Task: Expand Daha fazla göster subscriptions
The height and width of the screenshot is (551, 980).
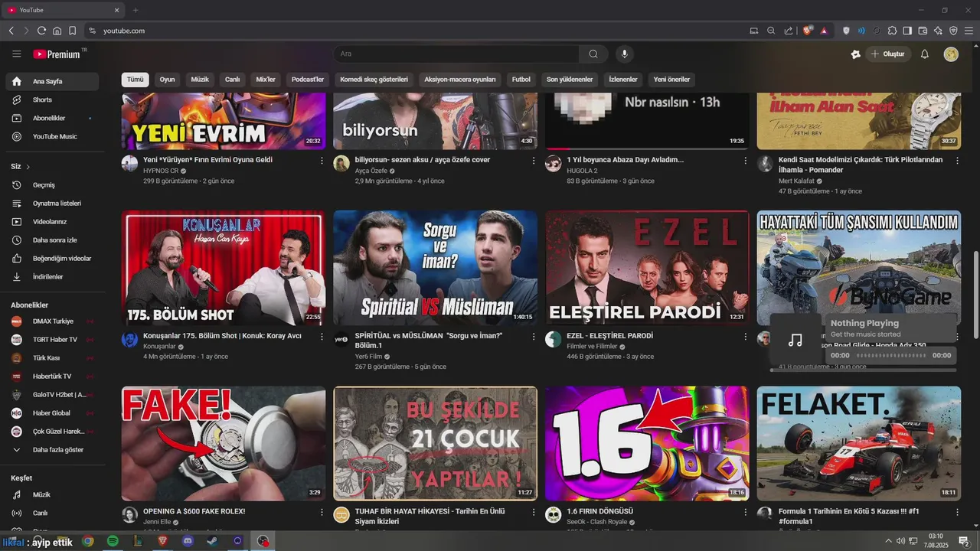Action: coord(52,450)
